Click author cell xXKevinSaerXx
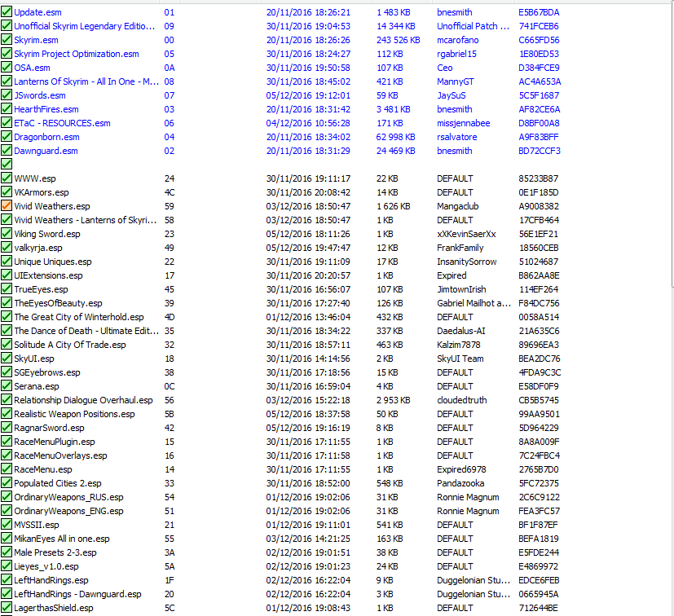The image size is (674, 616). (466, 234)
